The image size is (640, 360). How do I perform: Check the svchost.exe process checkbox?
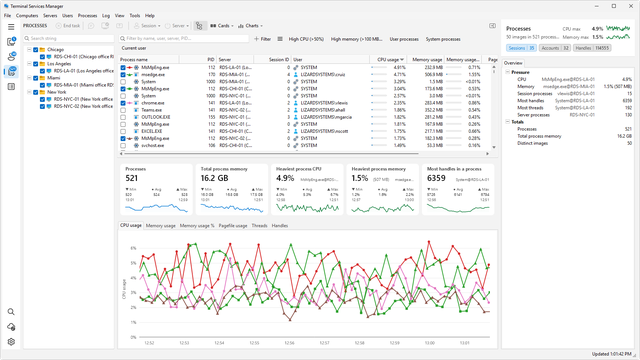(x=123, y=146)
